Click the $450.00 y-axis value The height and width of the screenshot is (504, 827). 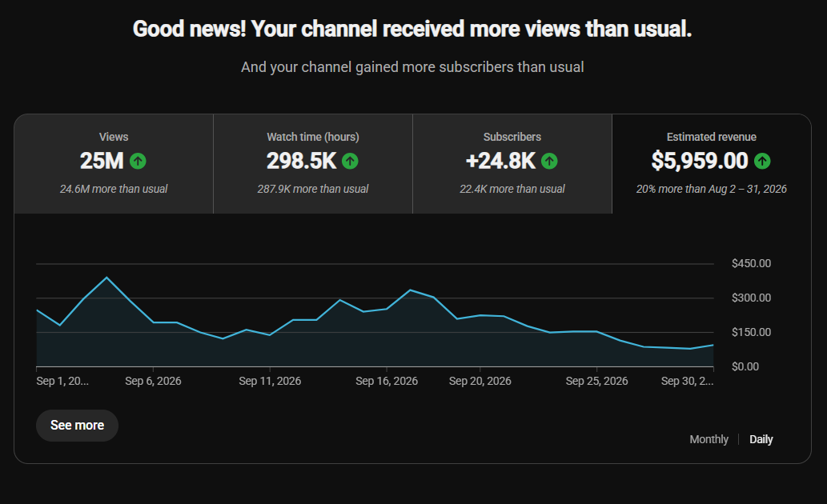751,263
